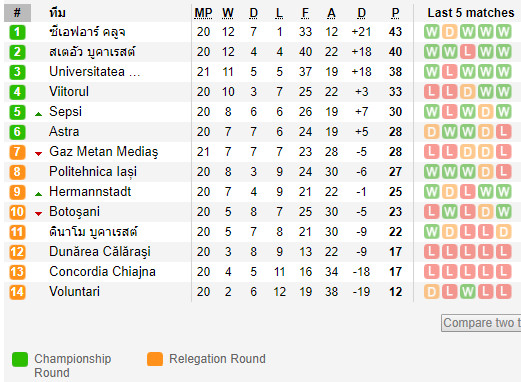Click the green rank 1 position badge
The width and height of the screenshot is (521, 382).
(17, 32)
